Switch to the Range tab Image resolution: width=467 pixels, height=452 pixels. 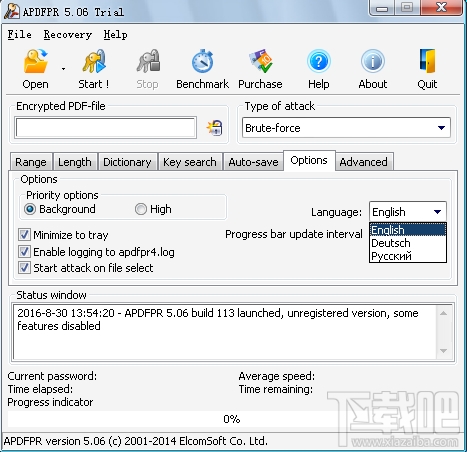(31, 162)
